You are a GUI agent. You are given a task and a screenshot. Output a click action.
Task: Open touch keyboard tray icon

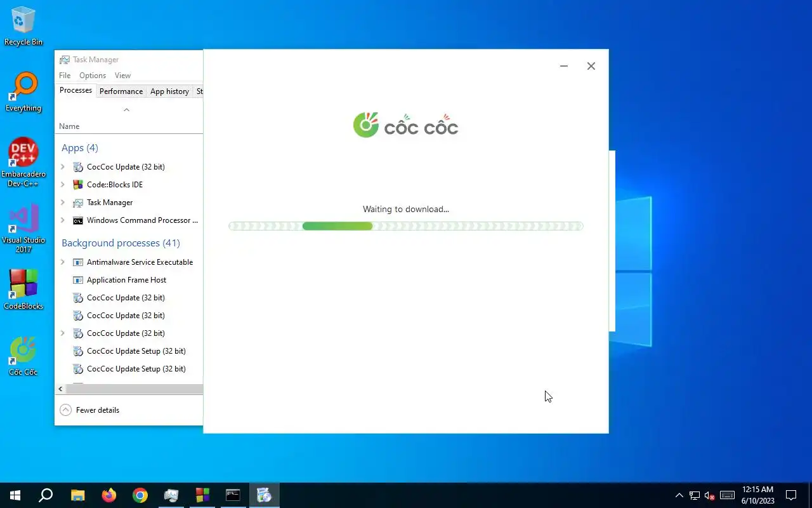[x=728, y=495]
